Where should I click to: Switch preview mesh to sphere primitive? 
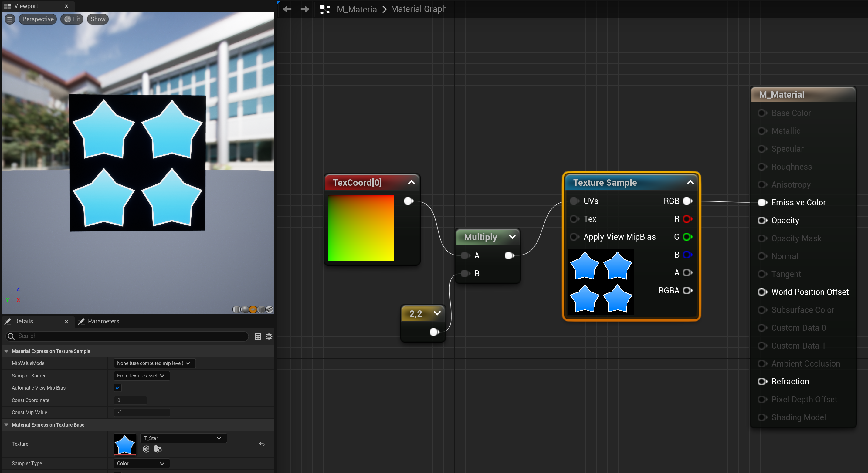tap(245, 309)
